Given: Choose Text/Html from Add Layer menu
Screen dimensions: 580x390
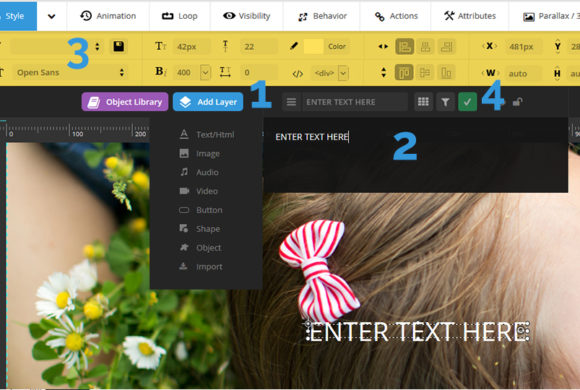Looking at the screenshot, I should click(x=206, y=135).
